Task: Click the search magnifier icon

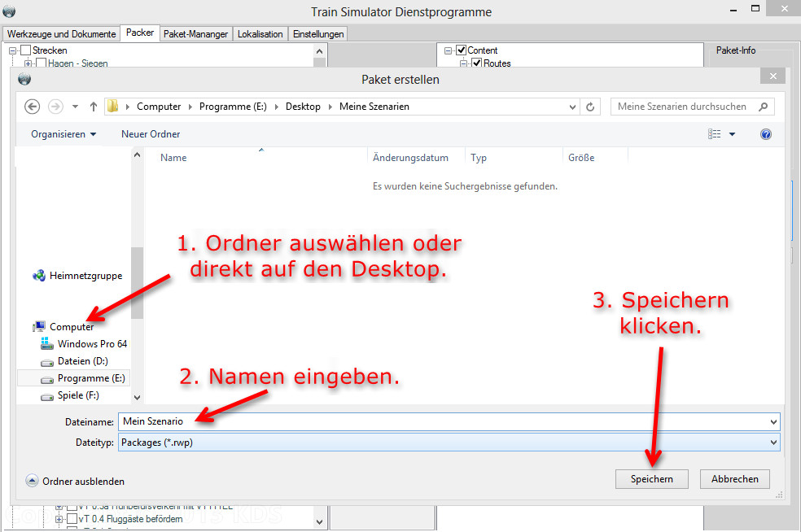Action: 764,107
